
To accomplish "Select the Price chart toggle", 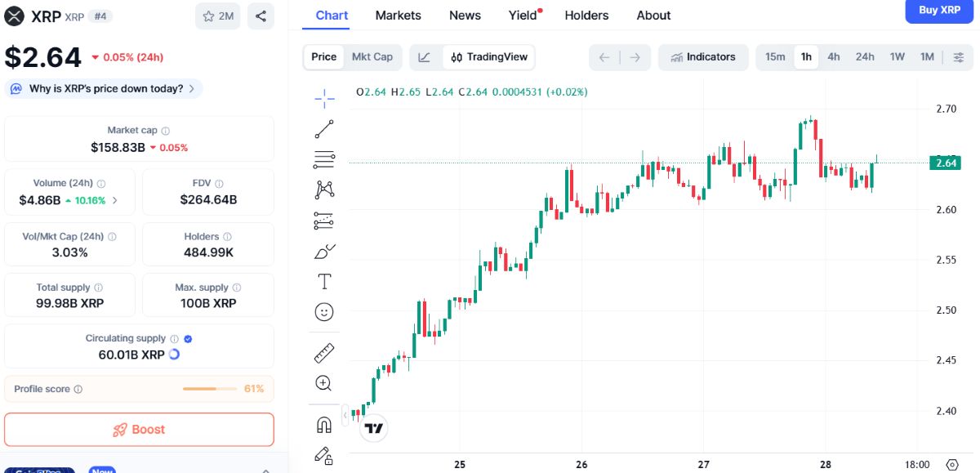I will tap(324, 57).
